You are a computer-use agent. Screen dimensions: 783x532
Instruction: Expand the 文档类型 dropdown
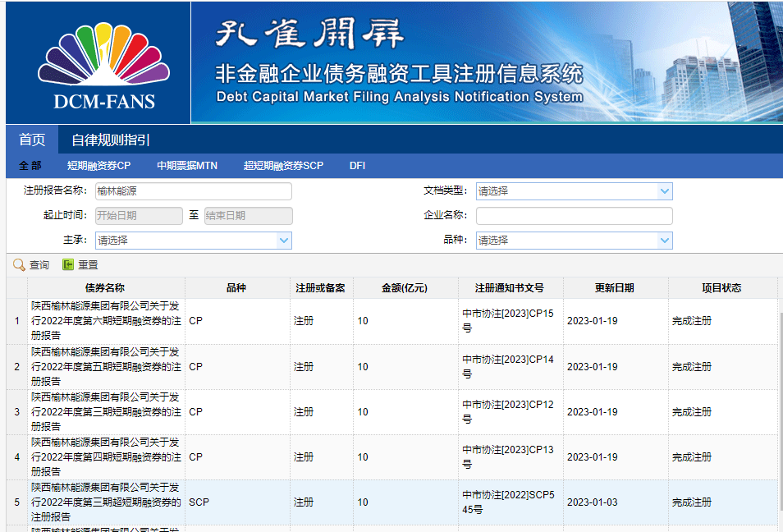pyautogui.click(x=664, y=191)
